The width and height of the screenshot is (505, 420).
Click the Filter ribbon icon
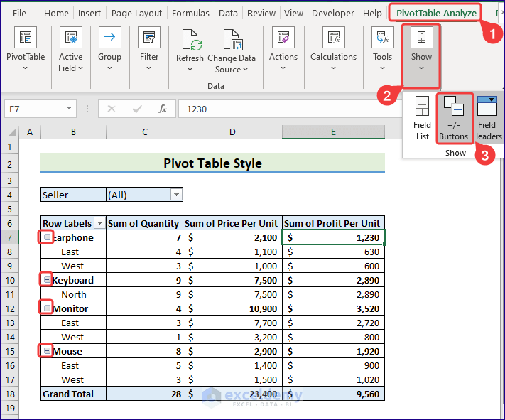(149, 38)
